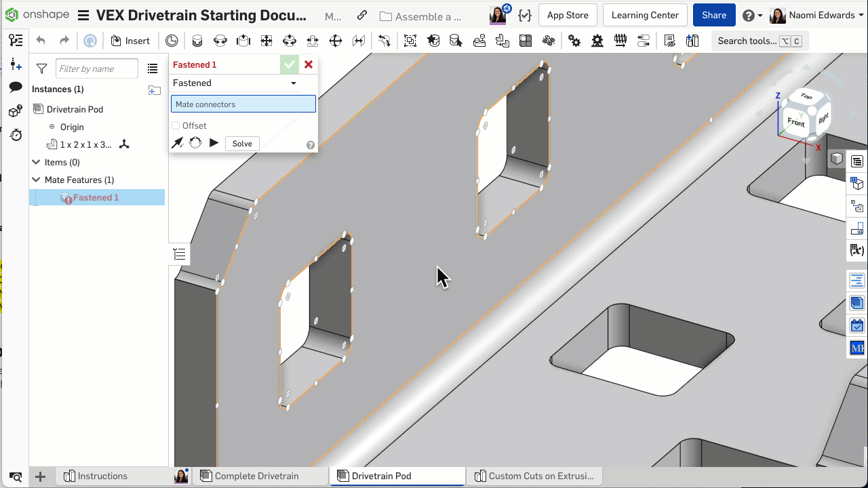Screen dimensions: 868x488
Task: Click the filter funnel icon in instance list
Action: [41, 68]
